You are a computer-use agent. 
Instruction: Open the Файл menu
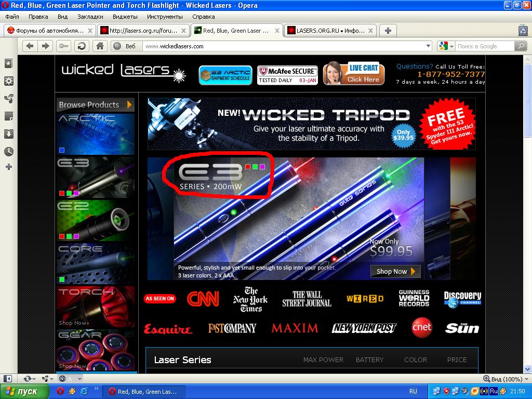point(12,17)
